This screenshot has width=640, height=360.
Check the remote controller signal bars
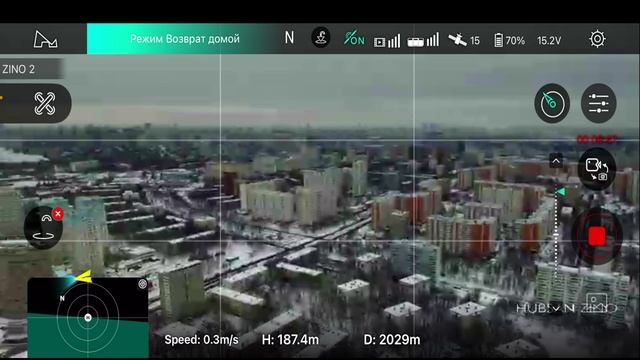(x=423, y=40)
